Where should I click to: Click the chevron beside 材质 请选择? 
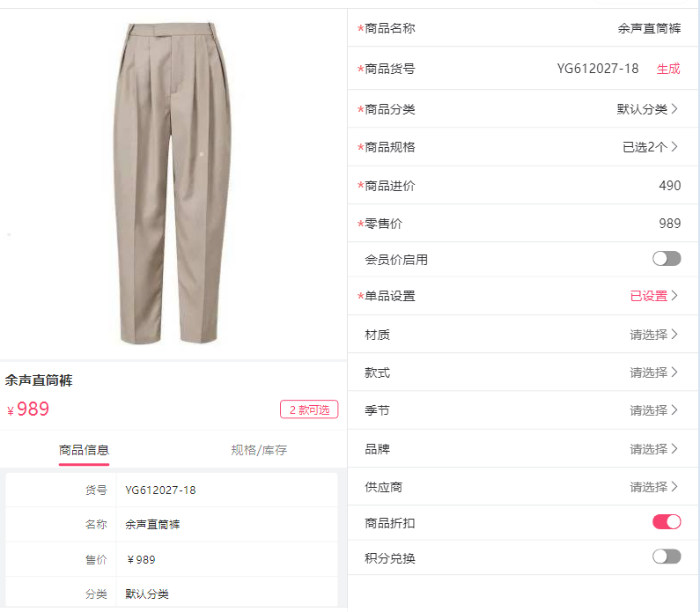[x=674, y=334]
